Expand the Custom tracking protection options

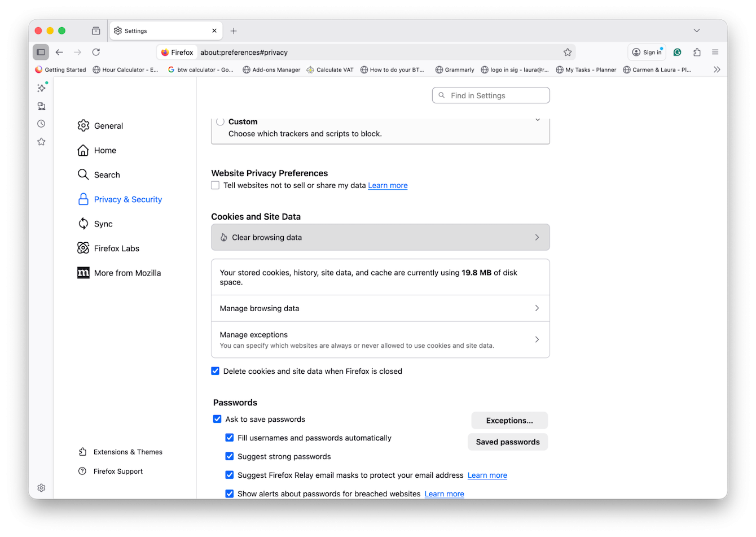click(537, 120)
